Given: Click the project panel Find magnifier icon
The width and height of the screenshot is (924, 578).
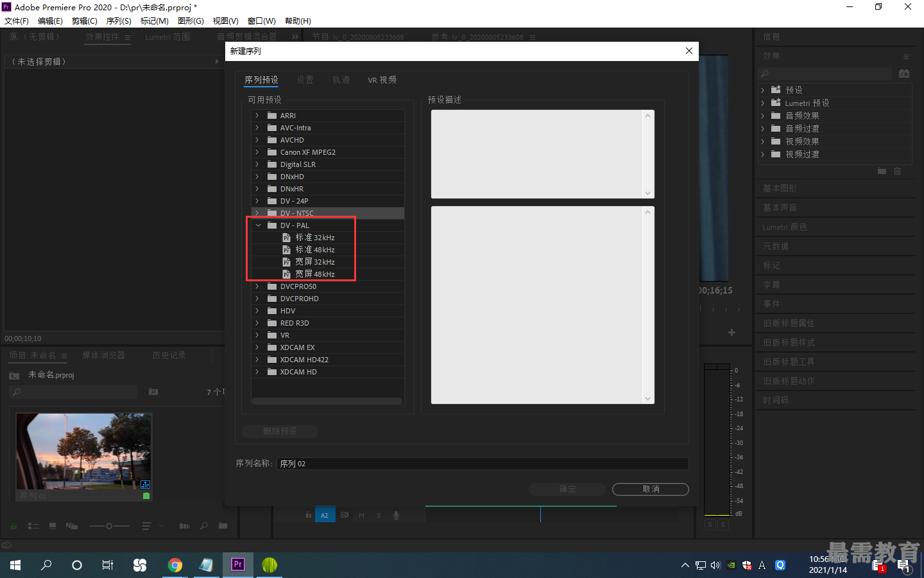Looking at the screenshot, I should (204, 526).
